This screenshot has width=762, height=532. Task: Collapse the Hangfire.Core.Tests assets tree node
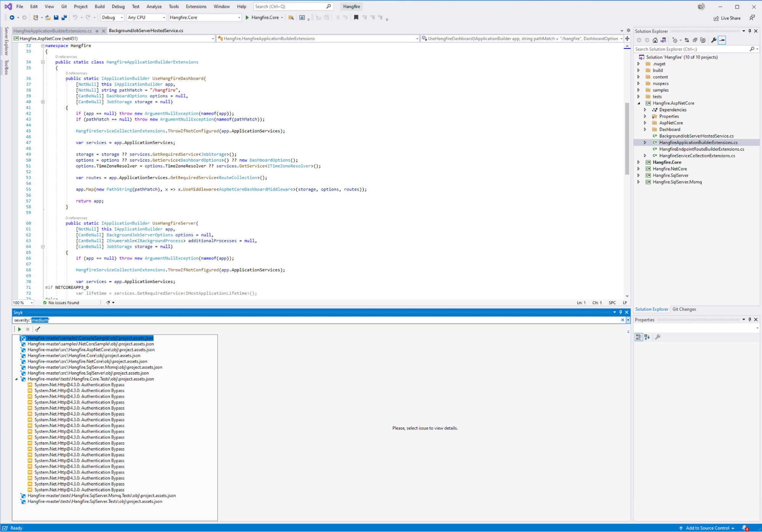[x=16, y=379]
